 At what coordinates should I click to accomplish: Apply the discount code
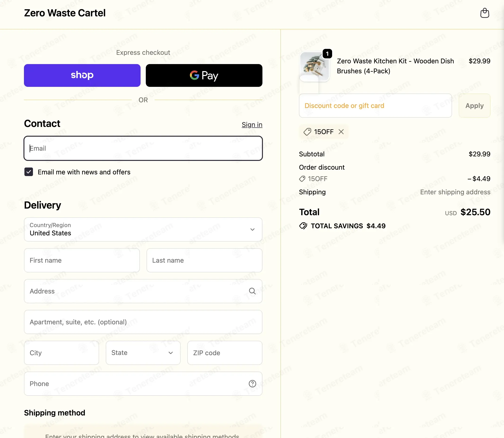(474, 106)
